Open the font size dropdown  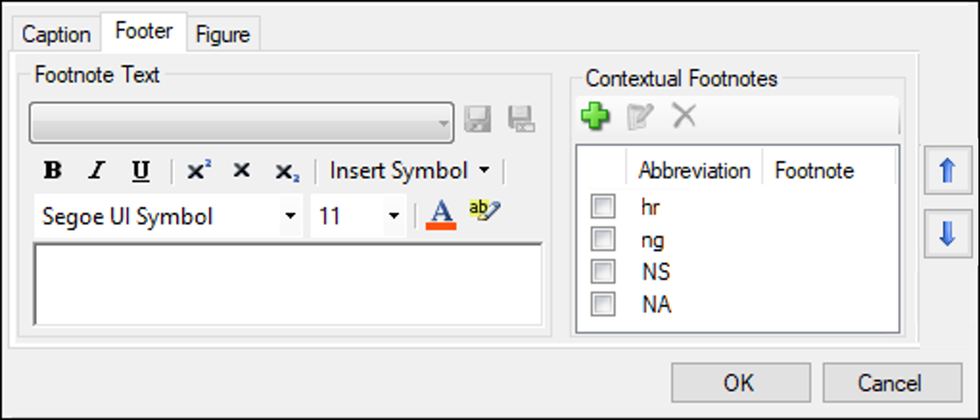tap(393, 216)
